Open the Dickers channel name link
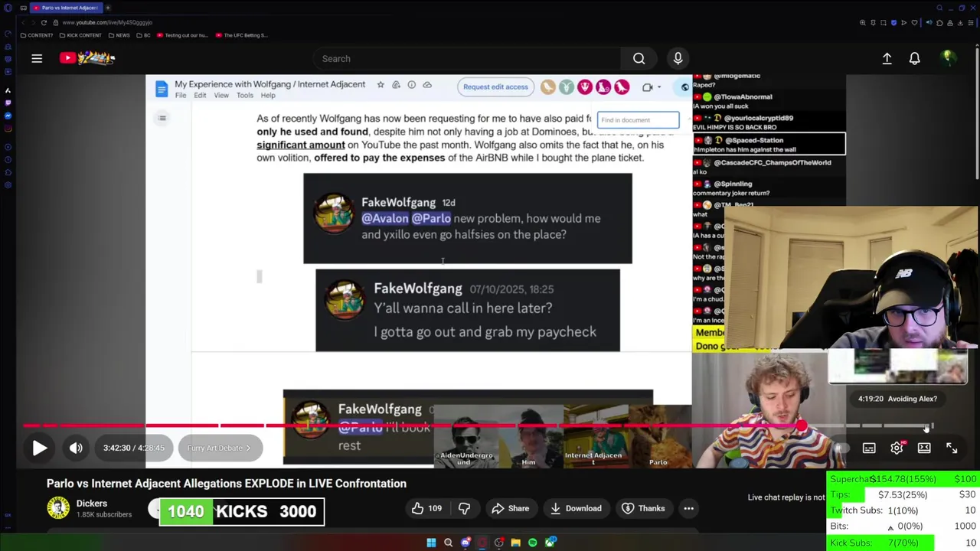The width and height of the screenshot is (980, 551). click(x=92, y=504)
